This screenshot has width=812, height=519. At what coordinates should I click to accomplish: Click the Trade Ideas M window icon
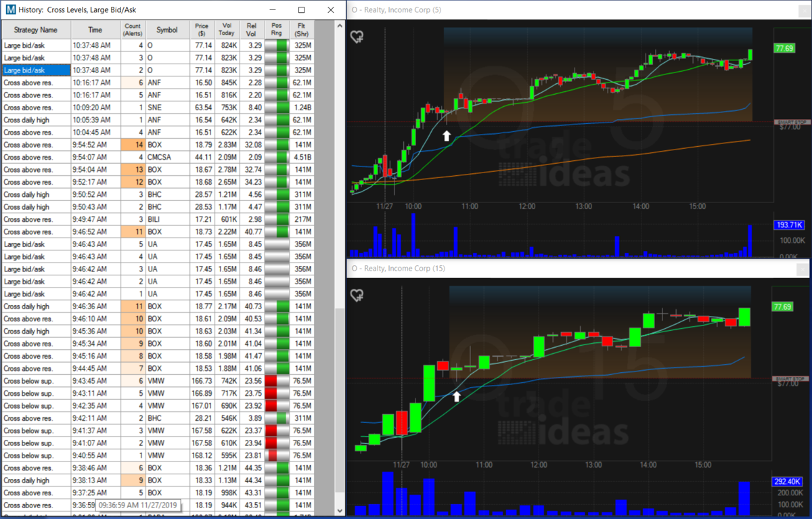[x=11, y=10]
